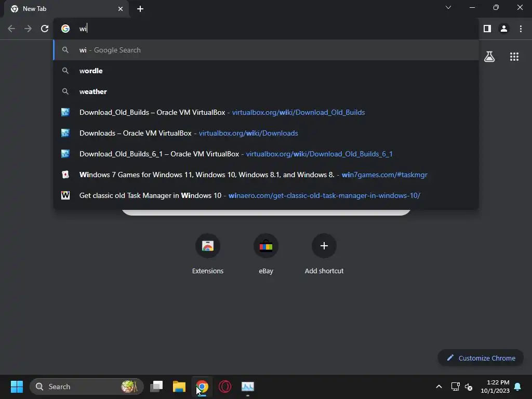Select the New Tab browser tab
The height and width of the screenshot is (399, 532).
(66, 9)
